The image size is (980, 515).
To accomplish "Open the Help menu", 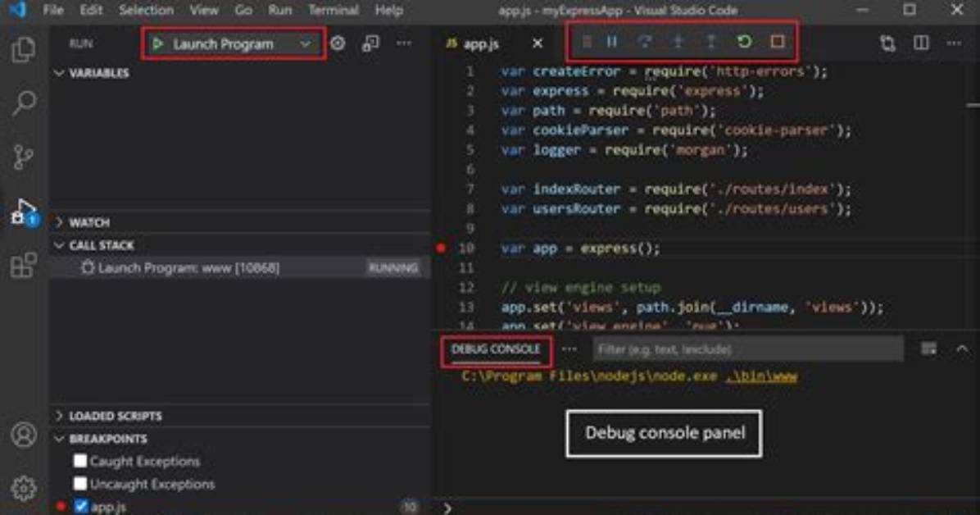I will (x=388, y=10).
